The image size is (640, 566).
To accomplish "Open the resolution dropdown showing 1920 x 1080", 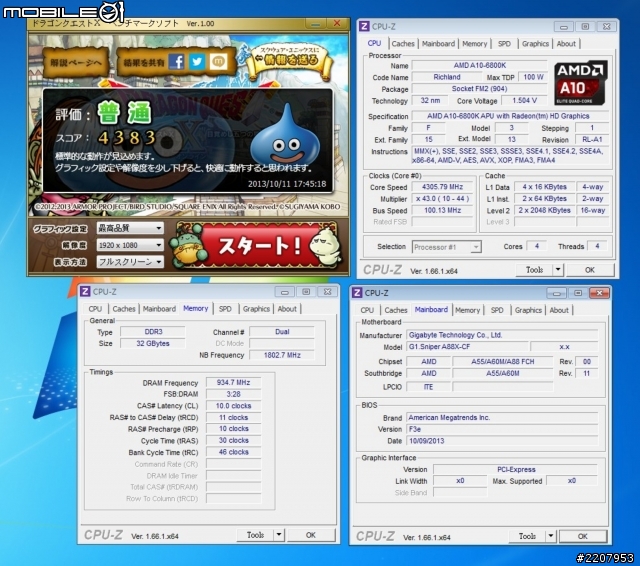I will click(130, 245).
